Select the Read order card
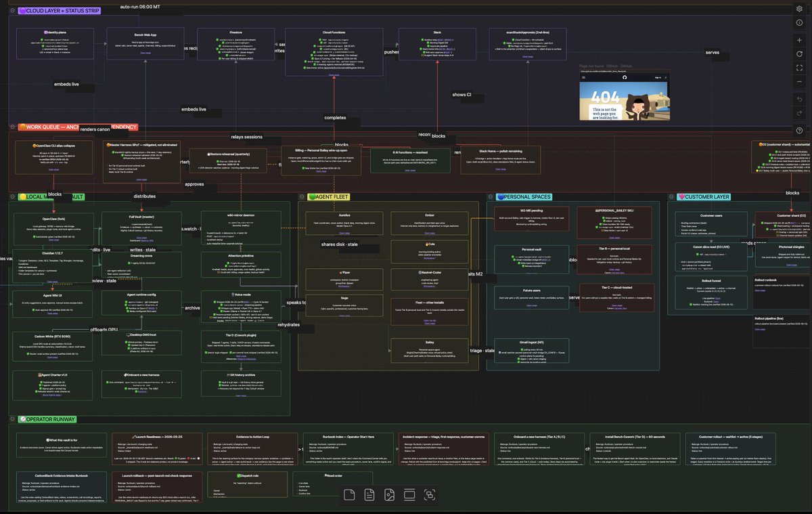Image resolution: width=812 pixels, height=514 pixels. 333,483
